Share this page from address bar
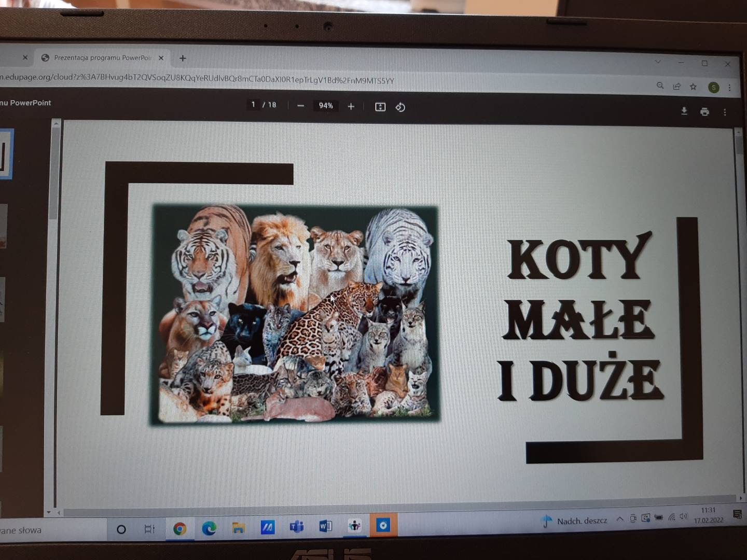Screen dimensions: 747x560 pos(676,86)
